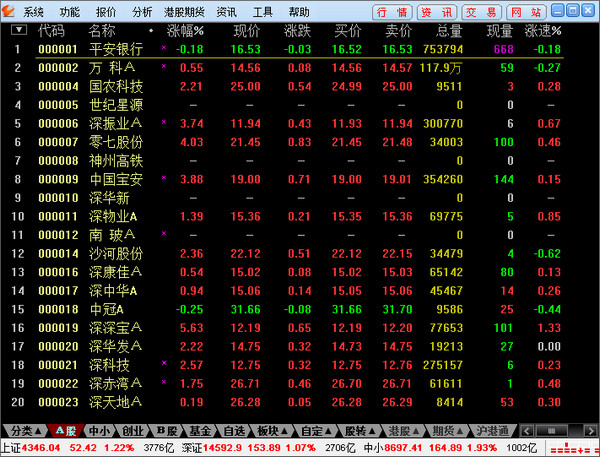Sort by the 代码 column header

coord(51,31)
